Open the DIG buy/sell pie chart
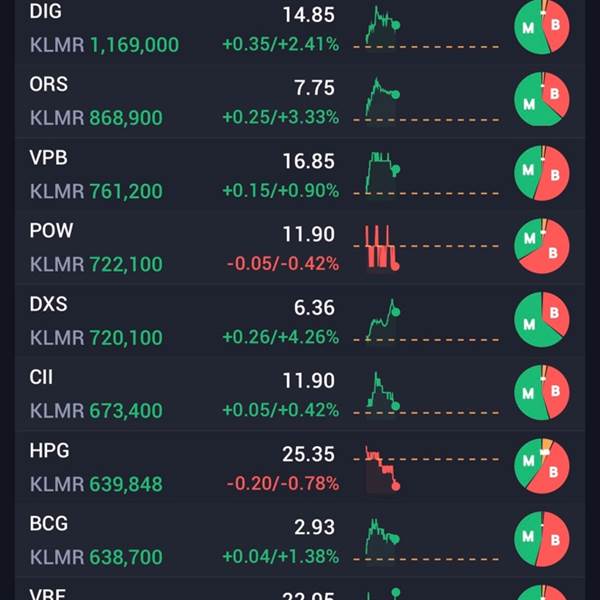 click(541, 26)
